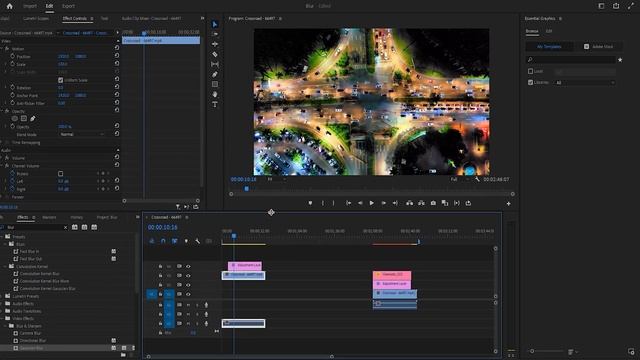Open the Blend Mode dropdown
The width and height of the screenshot is (640, 360).
82,134
